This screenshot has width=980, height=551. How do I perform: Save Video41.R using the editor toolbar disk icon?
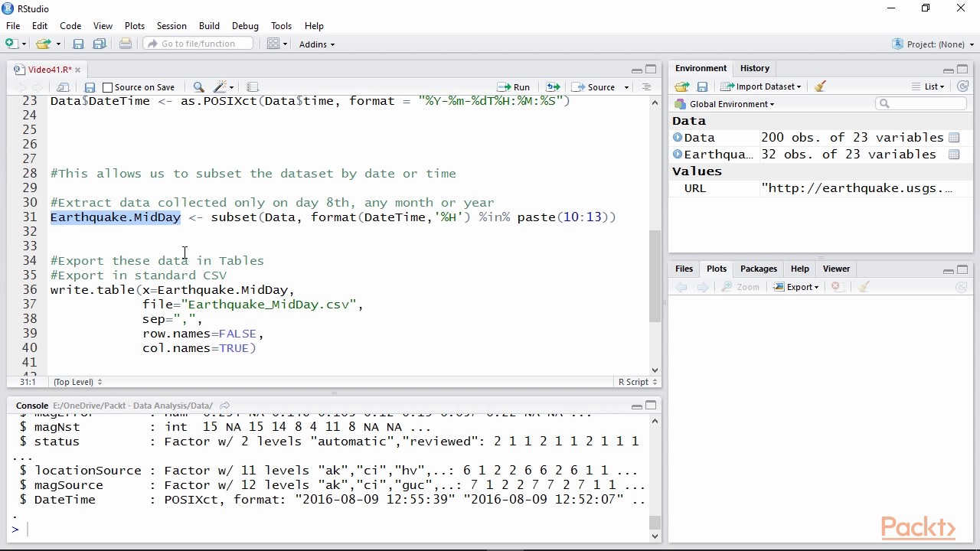[90, 87]
